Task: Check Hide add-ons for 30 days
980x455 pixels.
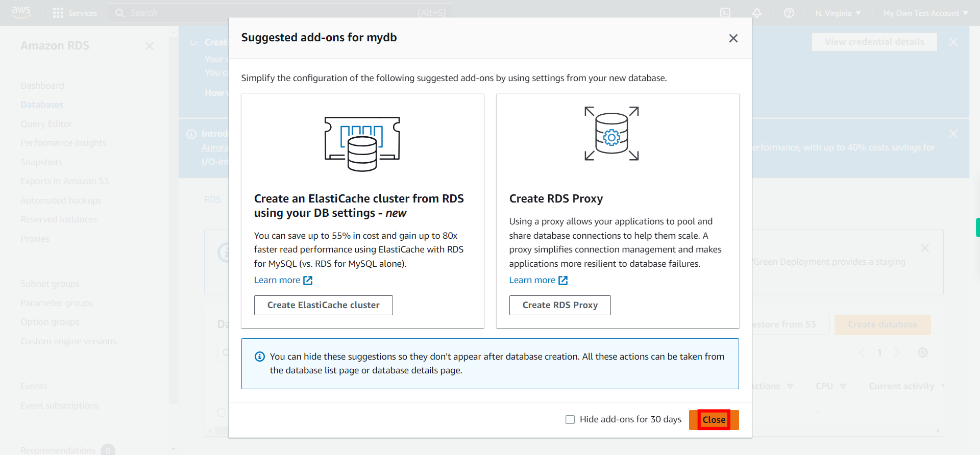Action: (570, 419)
